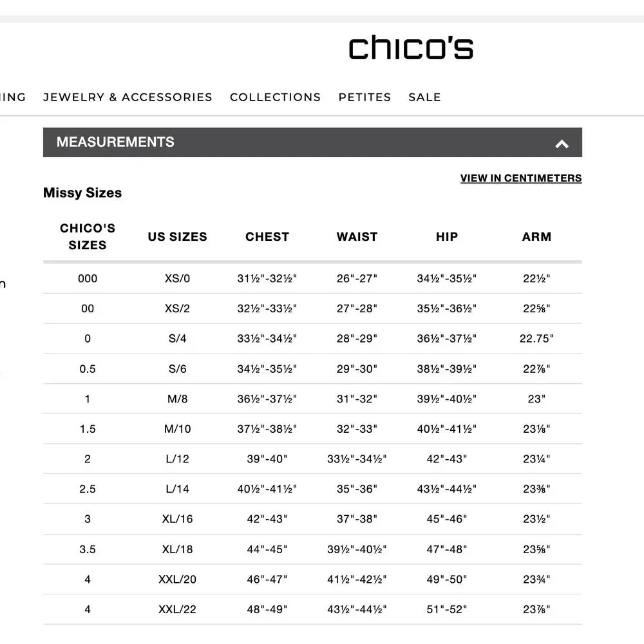The width and height of the screenshot is (644, 644).
Task: Click the ARM column header
Action: coord(536,236)
